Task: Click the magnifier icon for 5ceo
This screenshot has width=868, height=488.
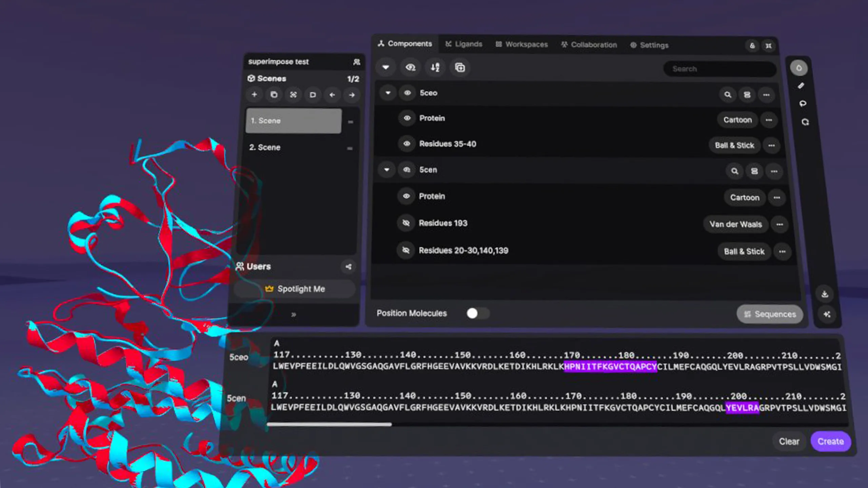Action: [x=728, y=95]
